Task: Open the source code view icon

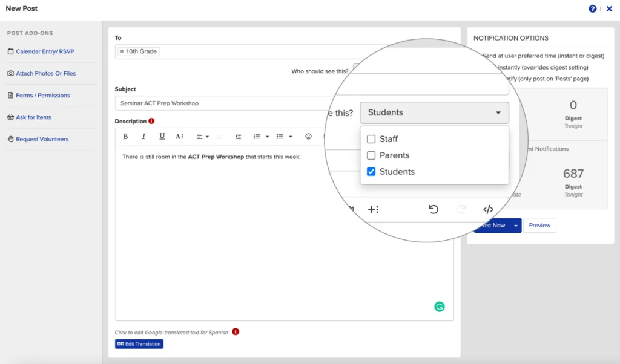Action: pyautogui.click(x=488, y=209)
